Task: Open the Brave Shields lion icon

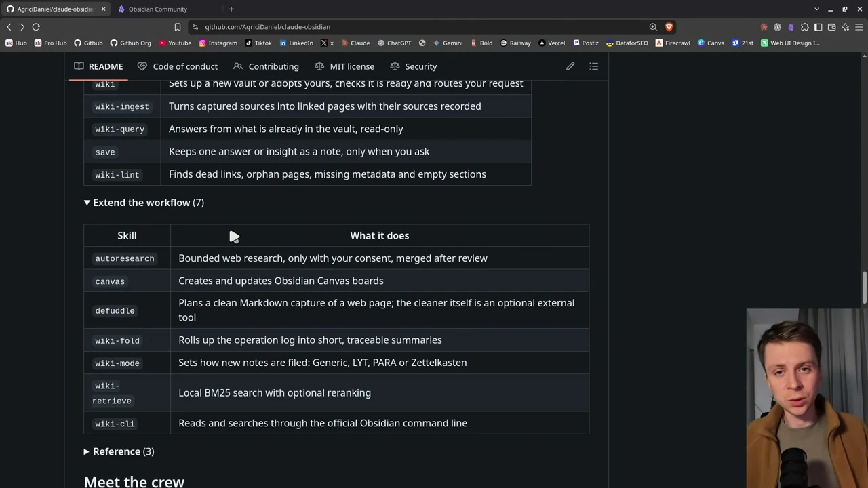Action: coord(669,27)
